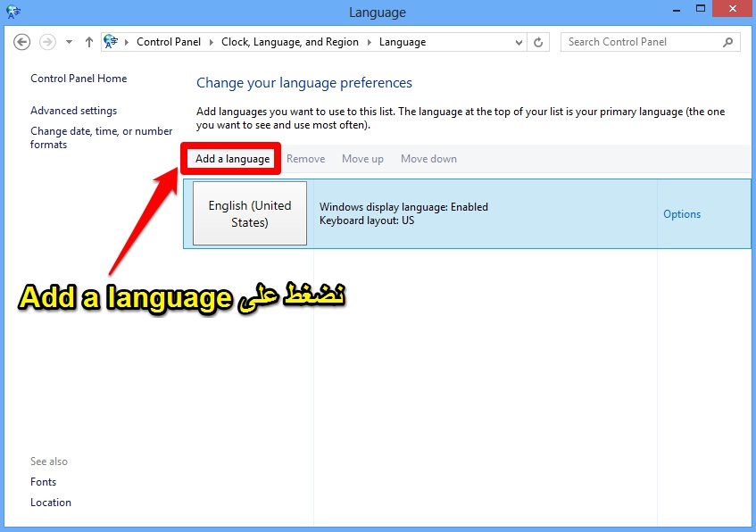756x532 pixels.
Task: Click the Windows display language: Enabled text
Action: point(403,207)
